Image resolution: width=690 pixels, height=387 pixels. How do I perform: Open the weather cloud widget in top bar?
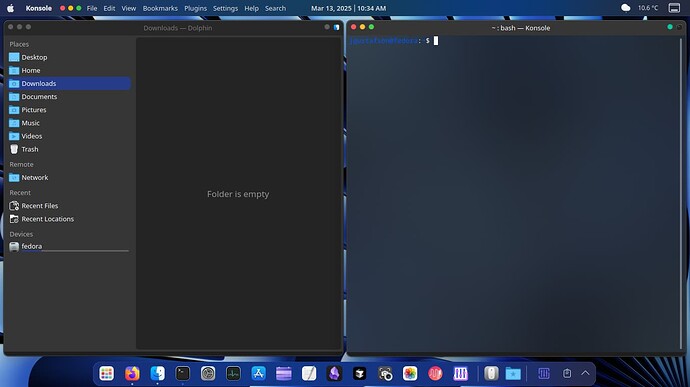pyautogui.click(x=625, y=8)
